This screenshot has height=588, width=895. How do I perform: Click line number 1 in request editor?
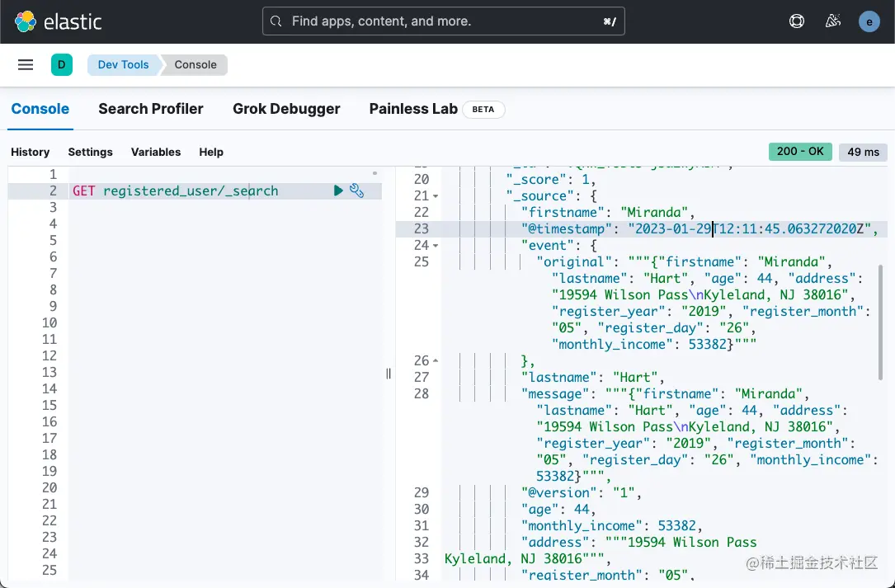[53, 174]
